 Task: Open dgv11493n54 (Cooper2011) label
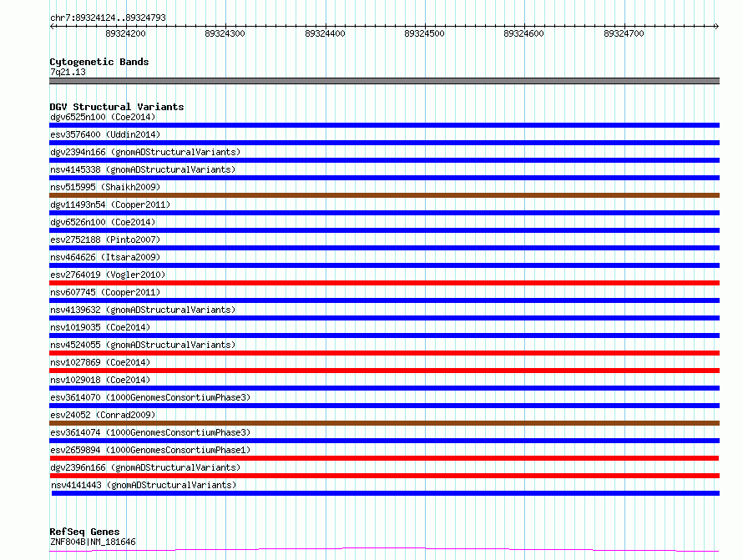click(x=110, y=204)
